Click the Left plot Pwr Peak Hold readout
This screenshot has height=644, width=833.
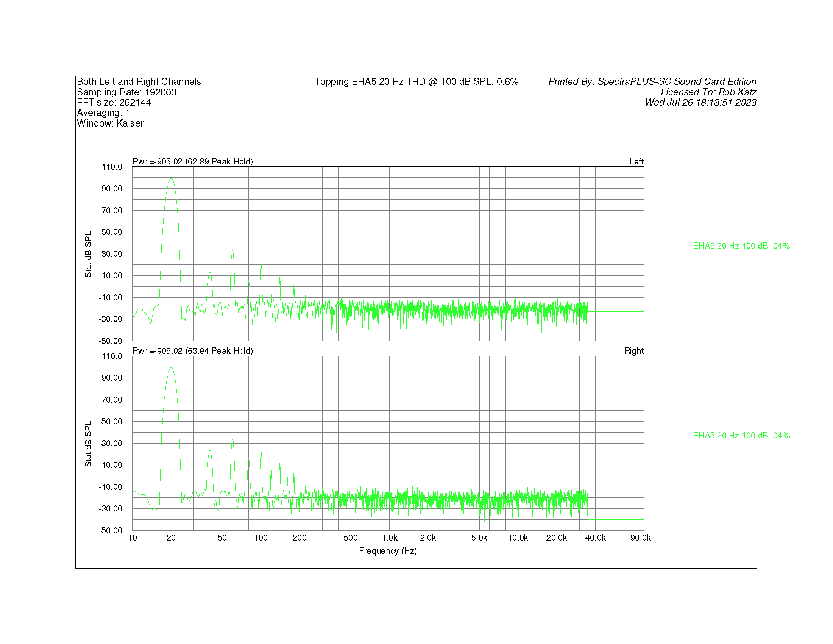tap(193, 161)
